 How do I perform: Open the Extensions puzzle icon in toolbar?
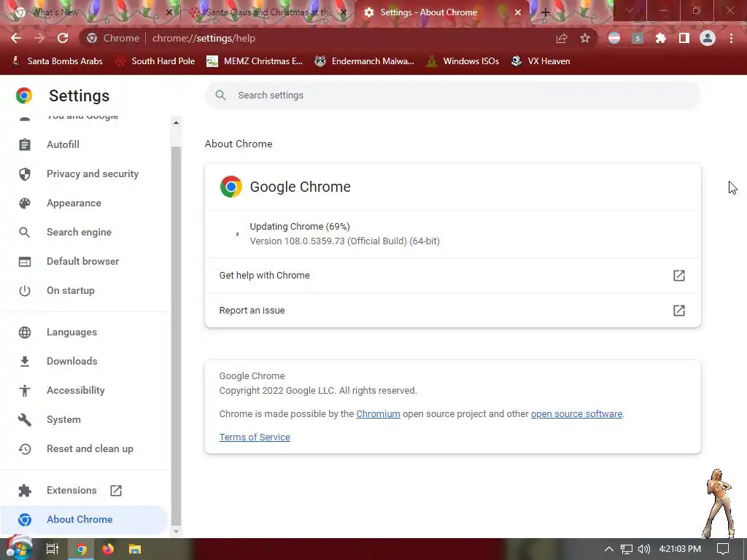(660, 38)
